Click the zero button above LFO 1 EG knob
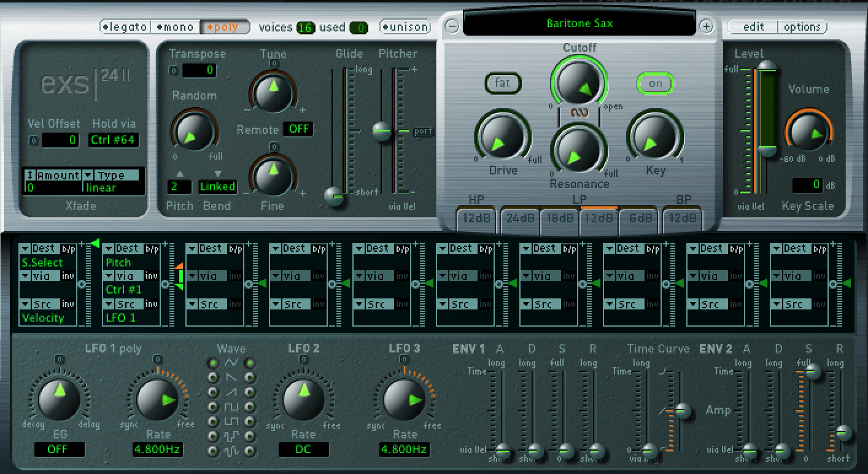 59,359
